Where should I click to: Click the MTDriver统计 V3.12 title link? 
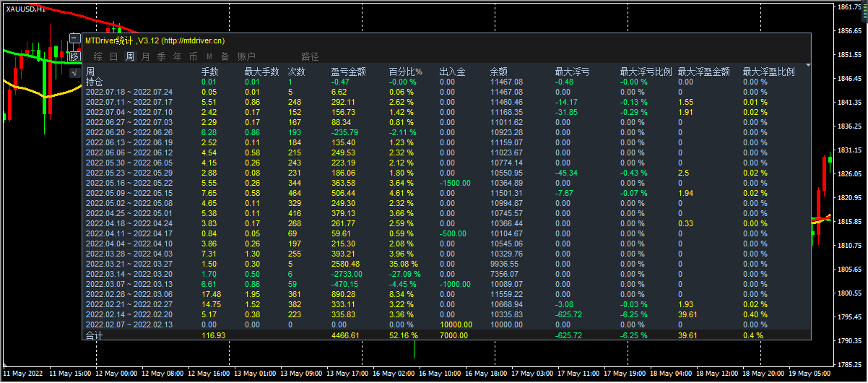tap(155, 40)
